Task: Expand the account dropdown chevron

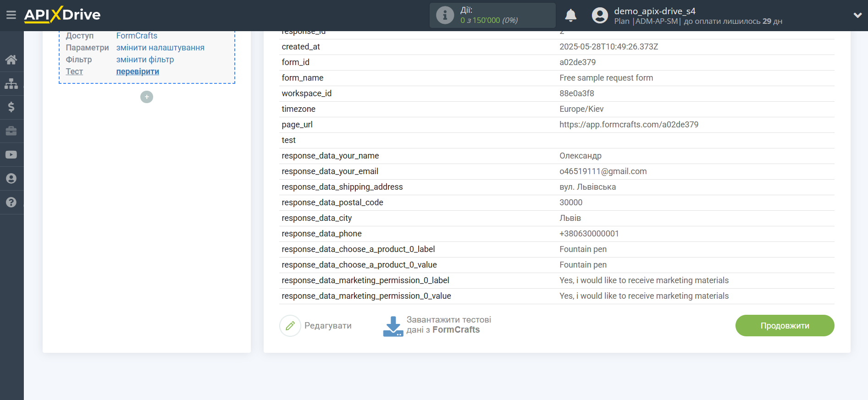Action: point(857,15)
